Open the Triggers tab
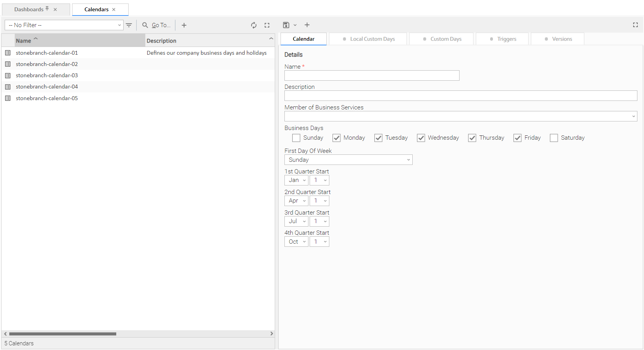The height and width of the screenshot is (350, 644). (503, 39)
